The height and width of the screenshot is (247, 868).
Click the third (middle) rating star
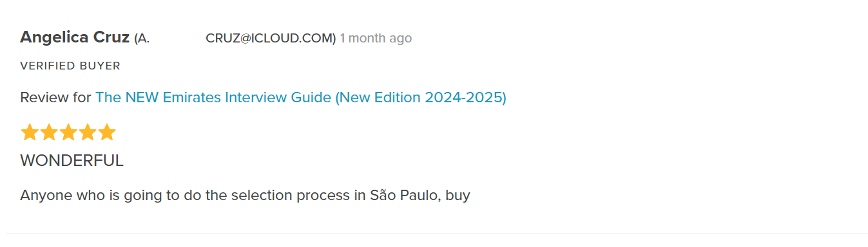click(x=68, y=133)
